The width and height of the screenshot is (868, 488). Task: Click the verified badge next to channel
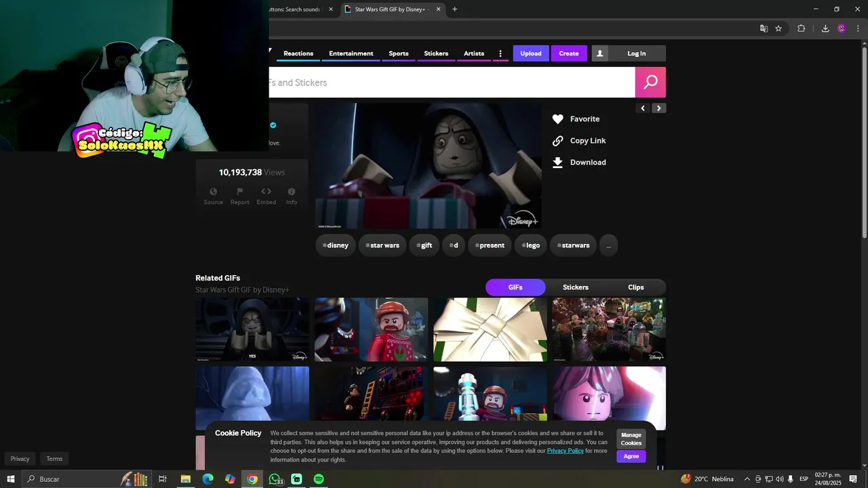(273, 125)
